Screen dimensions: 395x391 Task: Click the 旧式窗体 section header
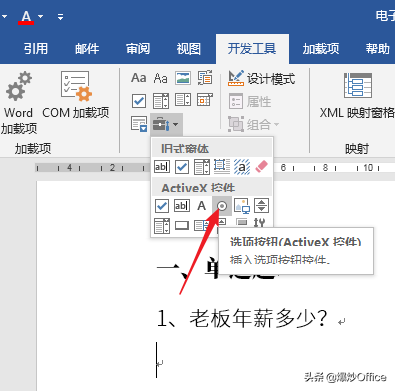pyautogui.click(x=212, y=149)
